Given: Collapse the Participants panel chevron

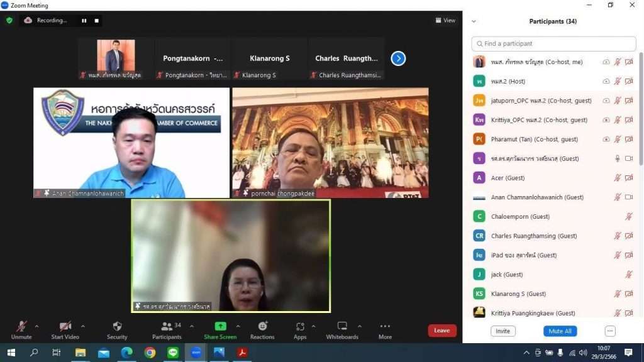Looking at the screenshot, I should (474, 21).
